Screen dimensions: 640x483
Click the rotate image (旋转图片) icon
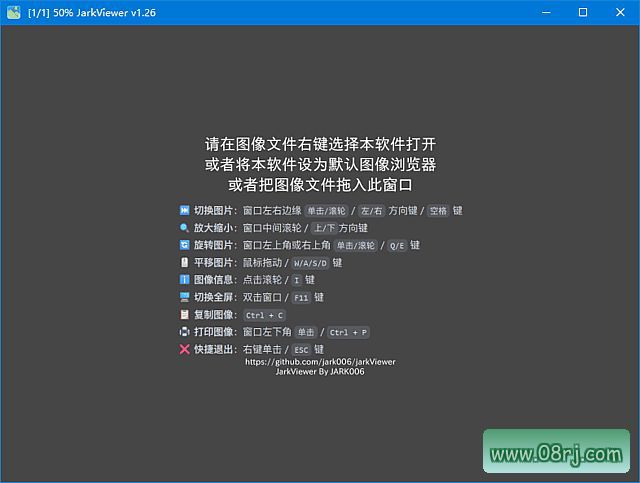tap(184, 245)
